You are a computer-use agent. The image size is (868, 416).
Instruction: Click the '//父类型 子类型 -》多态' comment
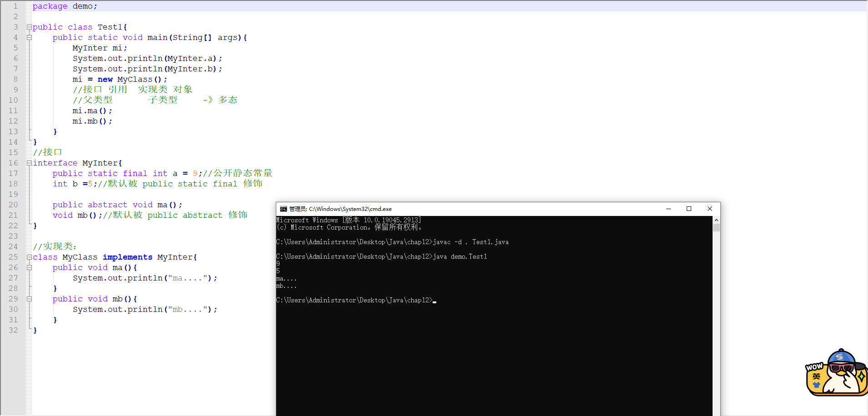point(155,100)
